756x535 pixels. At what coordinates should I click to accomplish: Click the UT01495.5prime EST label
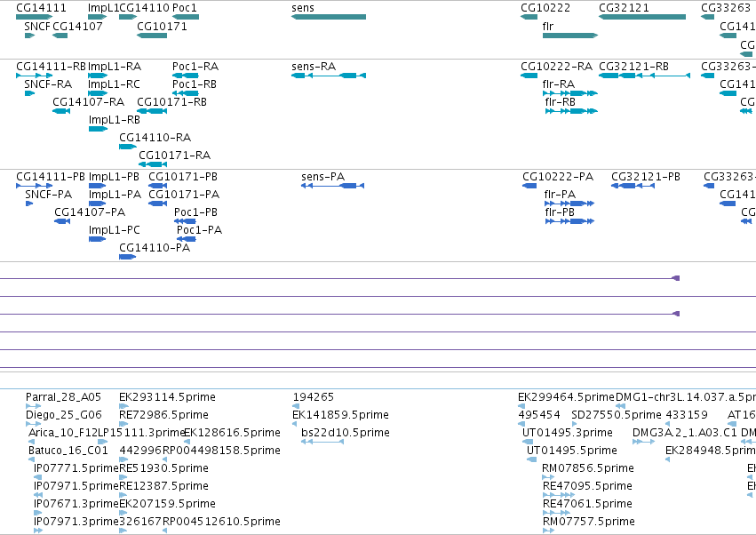(x=572, y=451)
